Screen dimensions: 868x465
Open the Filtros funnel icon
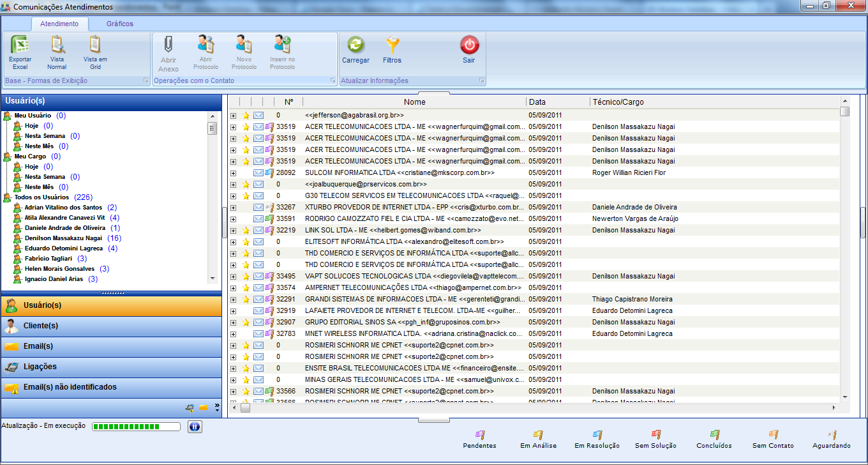click(x=392, y=46)
